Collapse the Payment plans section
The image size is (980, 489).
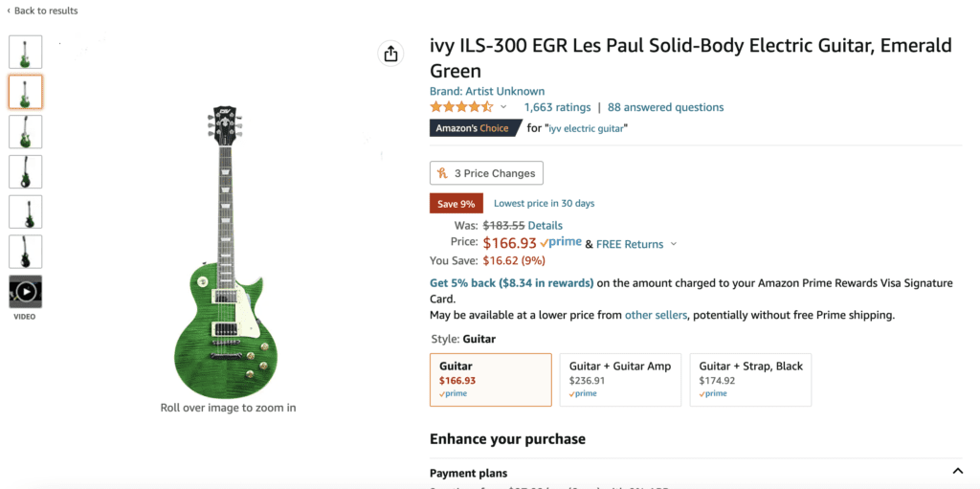[x=957, y=472]
